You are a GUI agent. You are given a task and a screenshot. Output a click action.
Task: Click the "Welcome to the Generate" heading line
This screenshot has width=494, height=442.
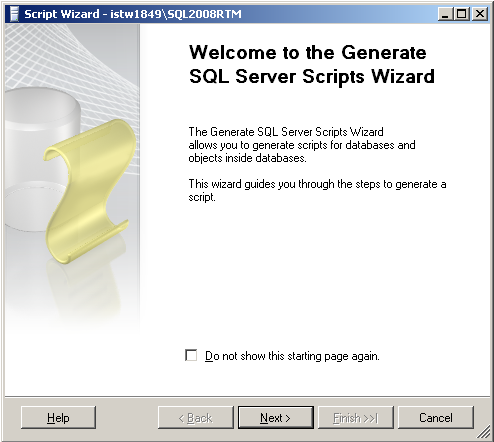pos(308,53)
